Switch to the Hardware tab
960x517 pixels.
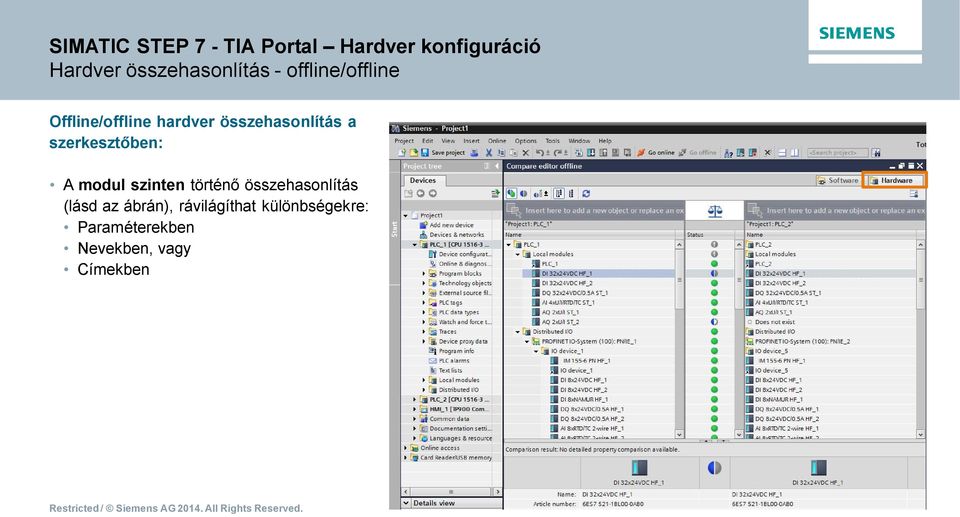894,180
